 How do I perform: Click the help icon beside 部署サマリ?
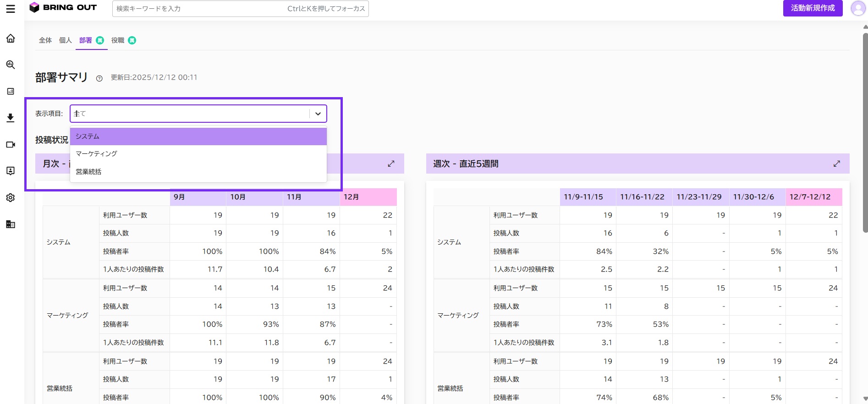pos(99,78)
